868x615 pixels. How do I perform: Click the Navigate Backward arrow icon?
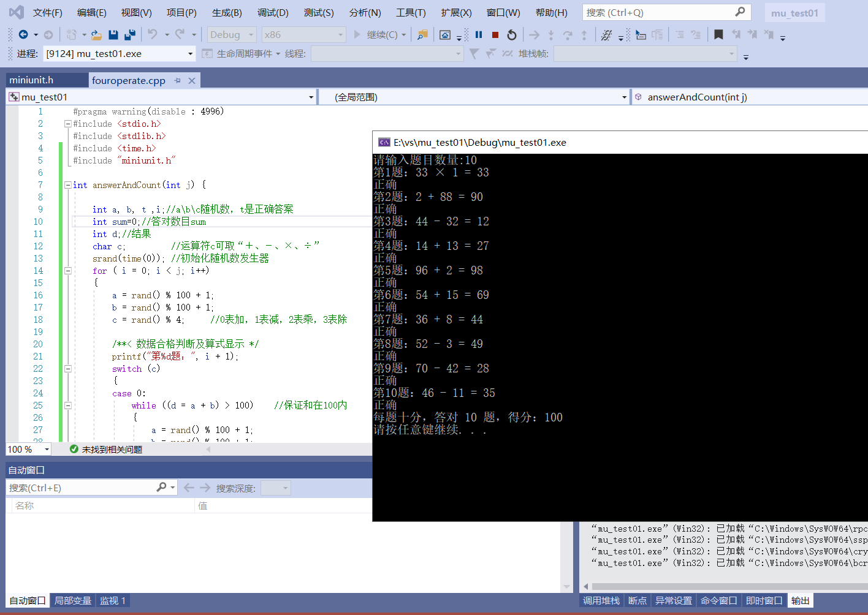(23, 35)
